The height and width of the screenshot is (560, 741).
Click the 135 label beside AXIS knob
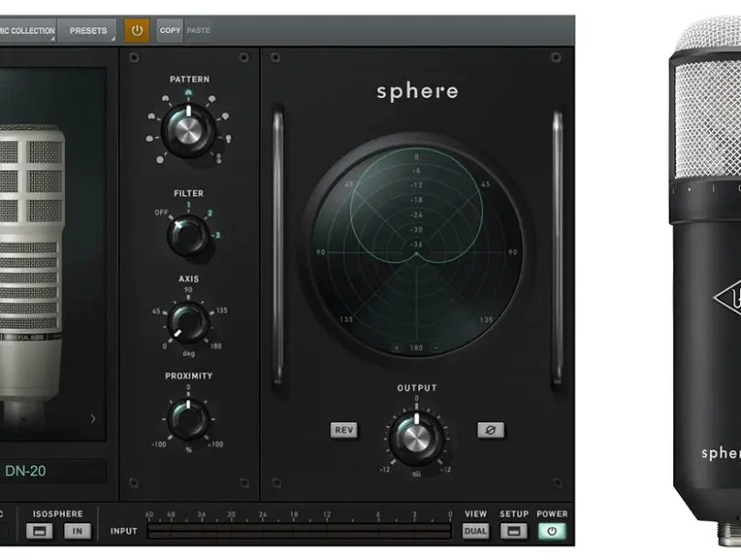(221, 310)
